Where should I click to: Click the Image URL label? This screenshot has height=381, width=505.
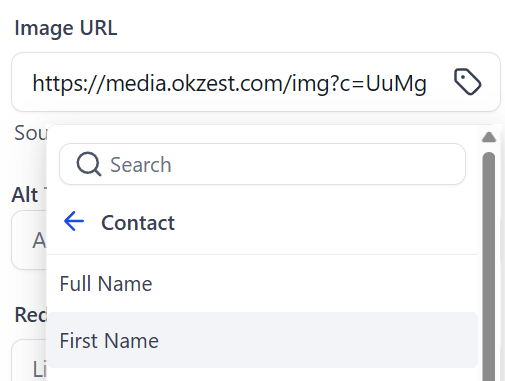tap(66, 28)
